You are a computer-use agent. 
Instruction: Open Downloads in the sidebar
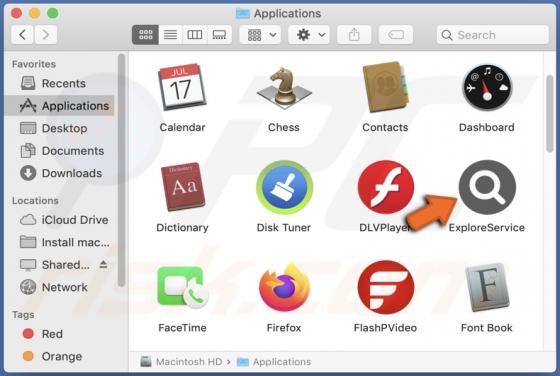tap(59, 173)
